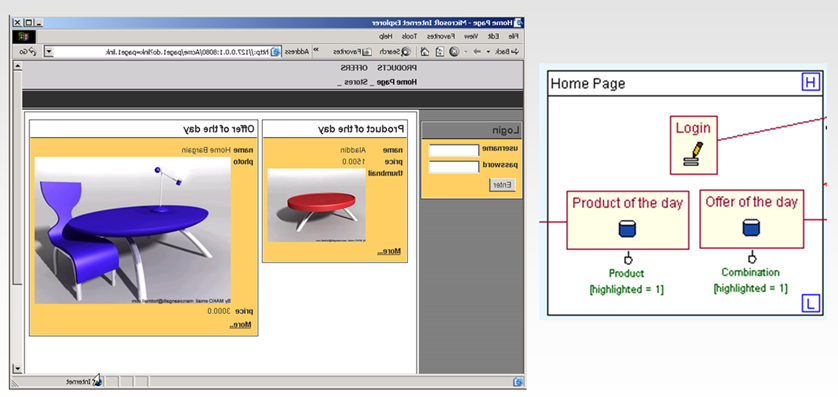Click the IE page icon in title bar
Image resolution: width=838 pixels, height=397 pixels.
click(x=518, y=22)
